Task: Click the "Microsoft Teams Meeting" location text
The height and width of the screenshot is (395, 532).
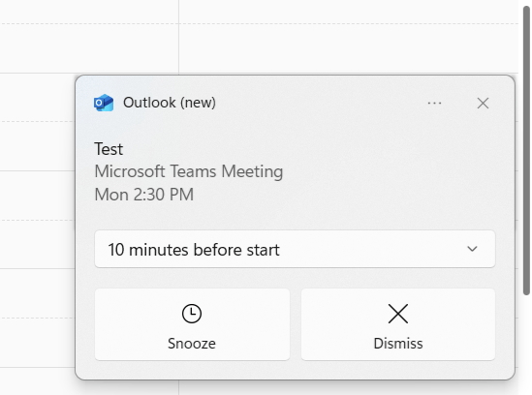Action: (189, 171)
